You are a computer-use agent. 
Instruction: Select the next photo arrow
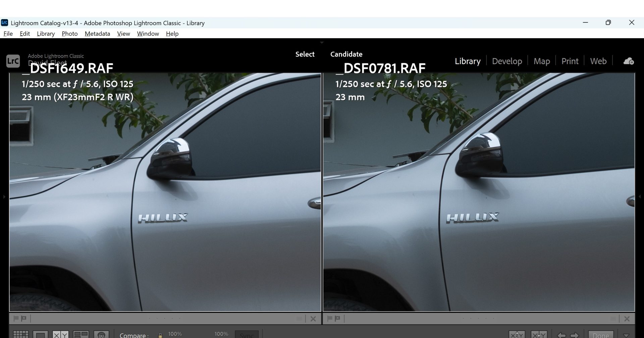574,335
